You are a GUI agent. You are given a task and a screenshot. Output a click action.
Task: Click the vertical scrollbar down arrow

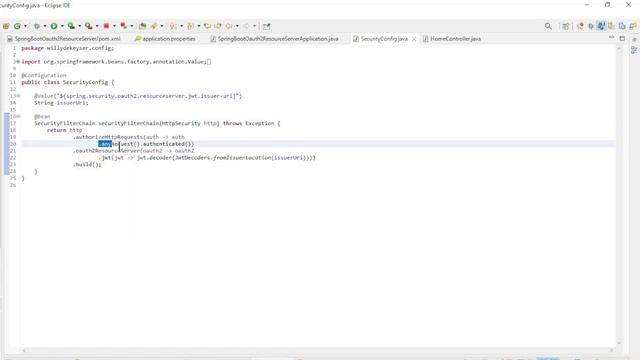(619, 343)
